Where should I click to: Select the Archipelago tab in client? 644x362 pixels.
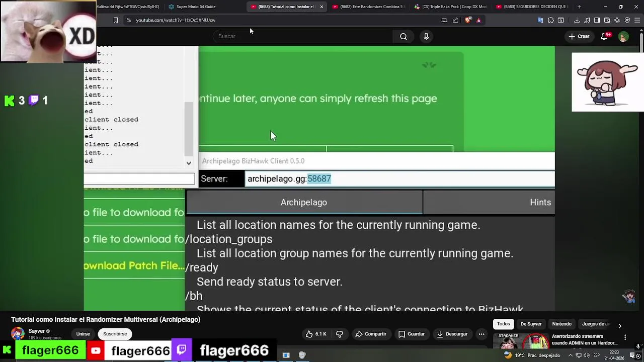pos(304,202)
